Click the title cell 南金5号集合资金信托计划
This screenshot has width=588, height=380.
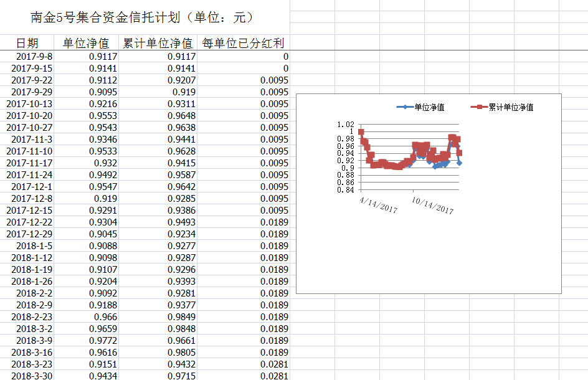coord(142,17)
